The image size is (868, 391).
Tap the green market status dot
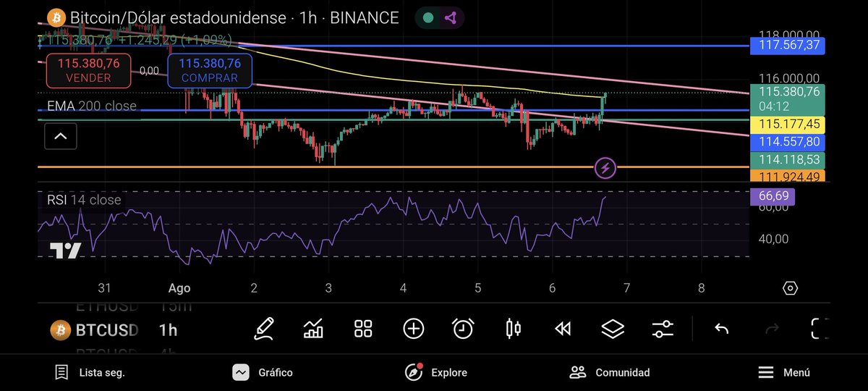pyautogui.click(x=428, y=18)
